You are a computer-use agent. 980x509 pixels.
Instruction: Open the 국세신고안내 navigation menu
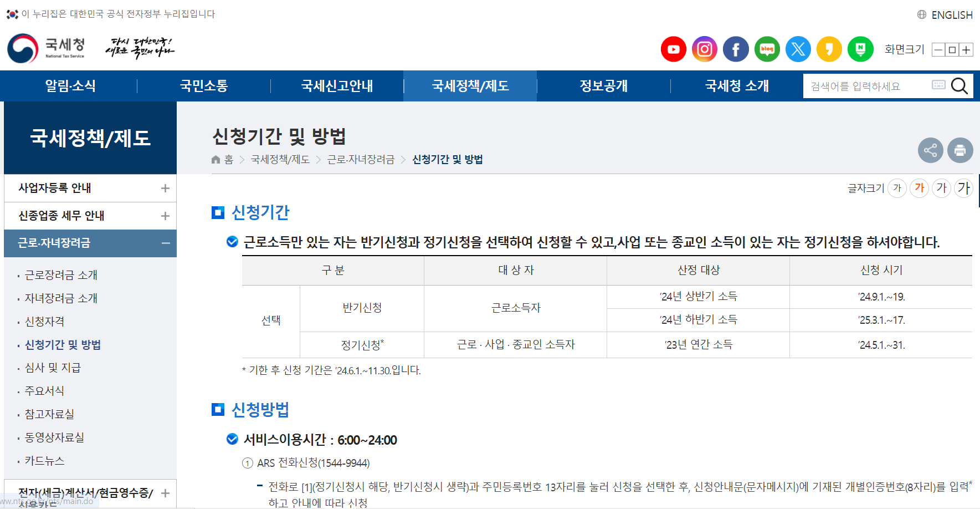click(x=336, y=86)
